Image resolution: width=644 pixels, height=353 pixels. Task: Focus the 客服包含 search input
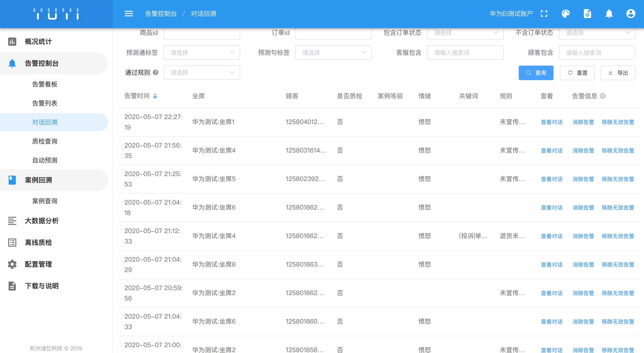[465, 52]
